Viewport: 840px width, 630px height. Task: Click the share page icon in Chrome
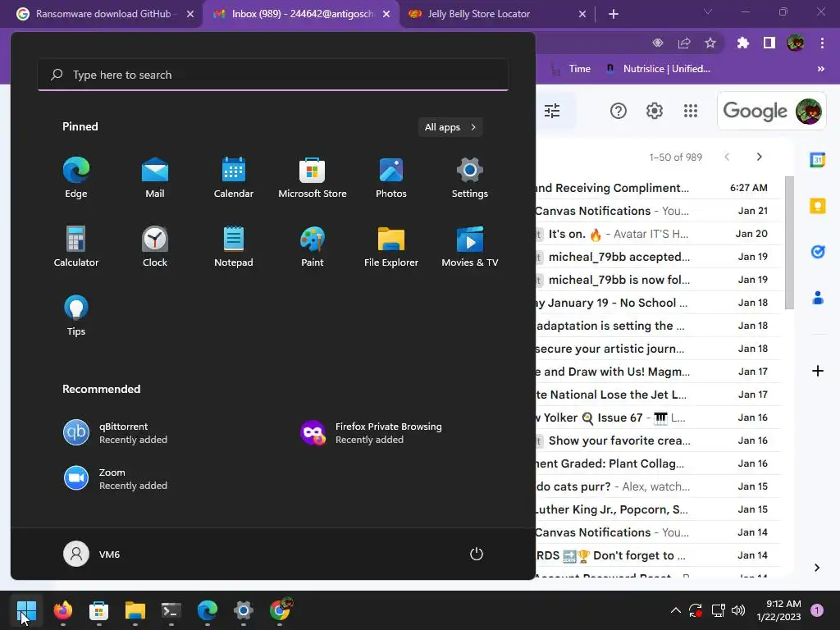(684, 43)
